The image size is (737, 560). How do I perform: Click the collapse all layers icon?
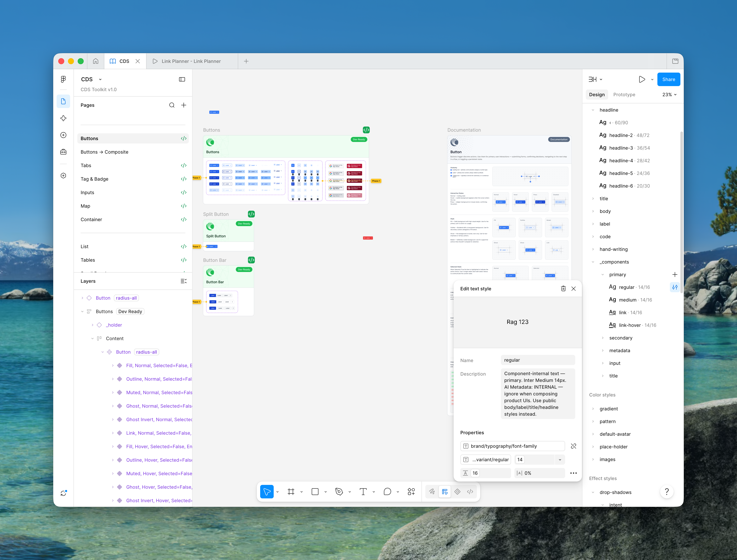(184, 281)
